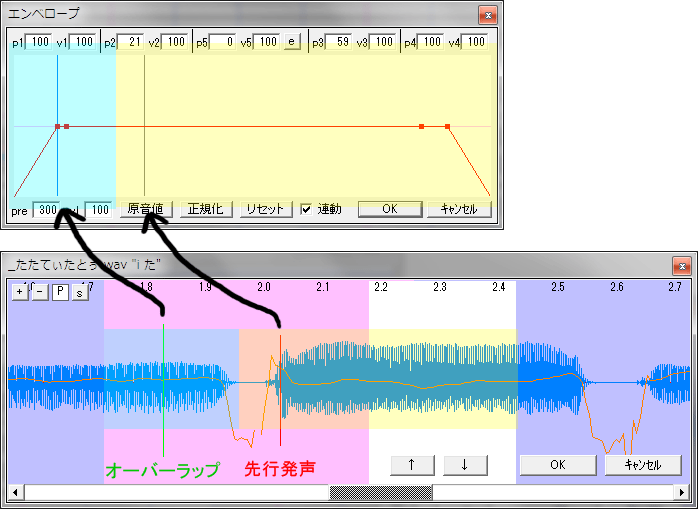Click the small e button beside v5
The image size is (698, 510).
pyautogui.click(x=292, y=42)
